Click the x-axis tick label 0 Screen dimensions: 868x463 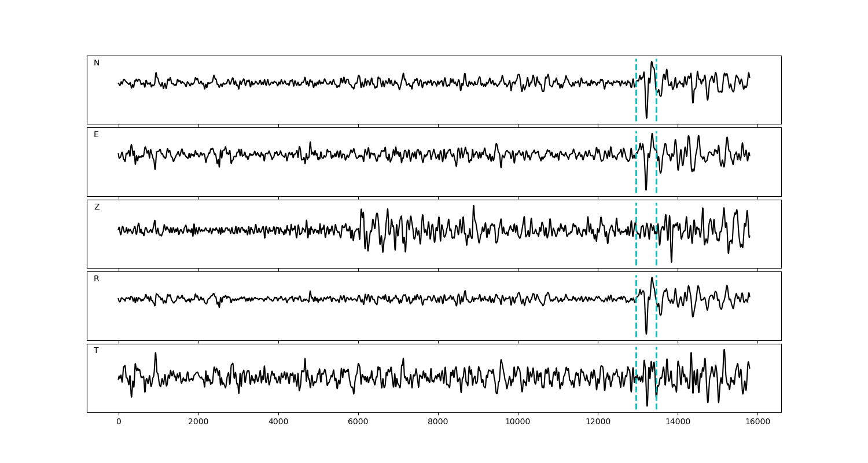(119, 422)
